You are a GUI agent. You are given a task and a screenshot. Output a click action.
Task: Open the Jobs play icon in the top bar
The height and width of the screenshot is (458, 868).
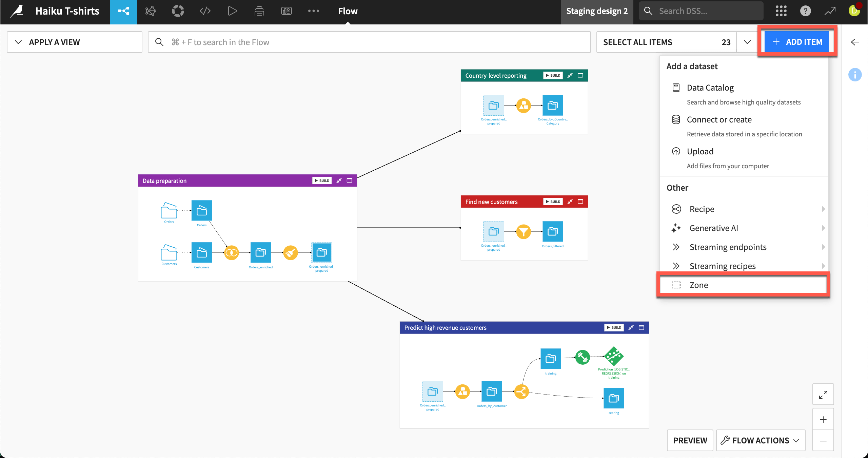click(232, 11)
